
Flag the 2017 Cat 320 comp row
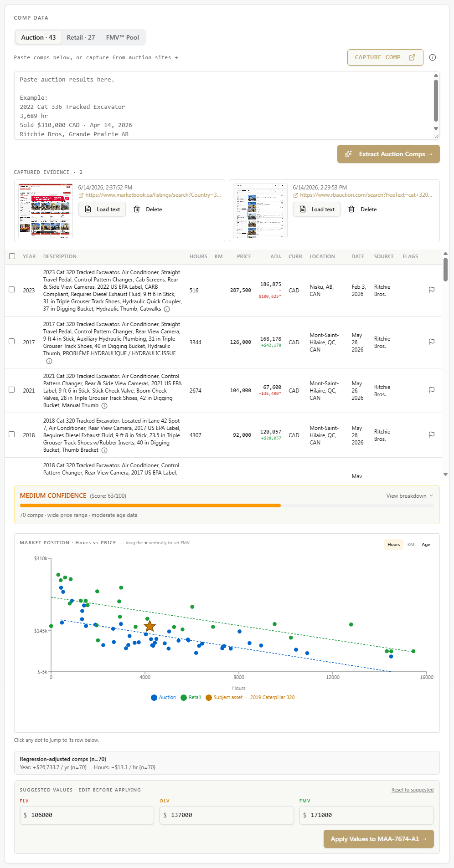(432, 342)
